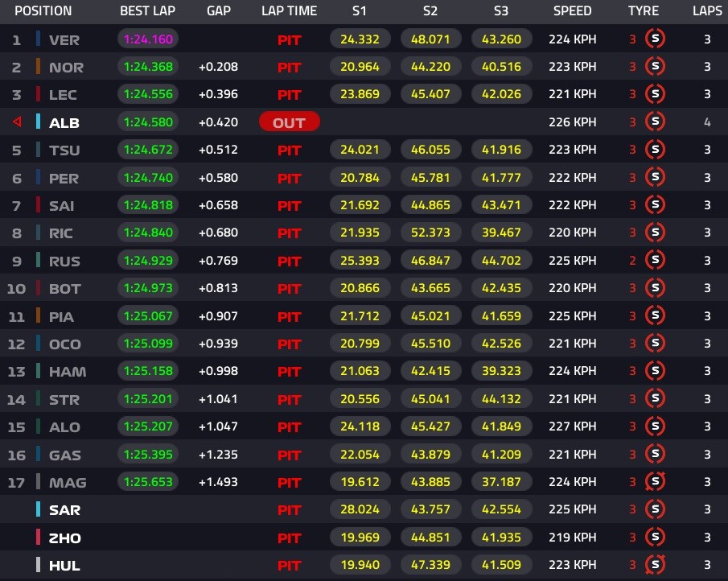Click the soft tyre icon for RUS
The width and height of the screenshot is (728, 581).
(x=655, y=260)
